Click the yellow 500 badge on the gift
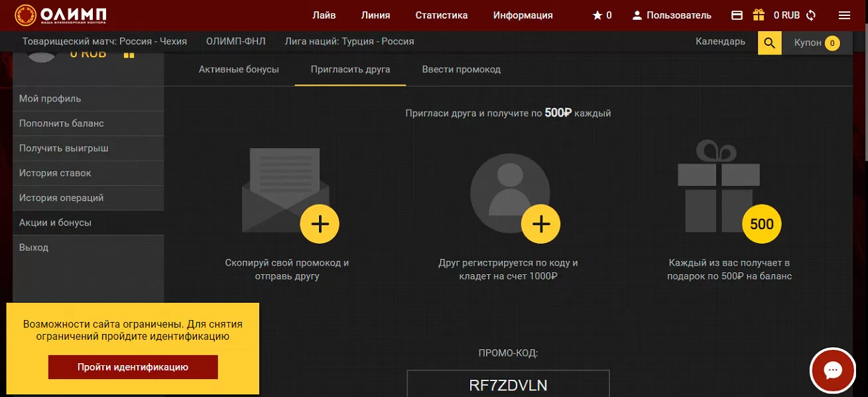868x397 pixels. [x=761, y=224]
